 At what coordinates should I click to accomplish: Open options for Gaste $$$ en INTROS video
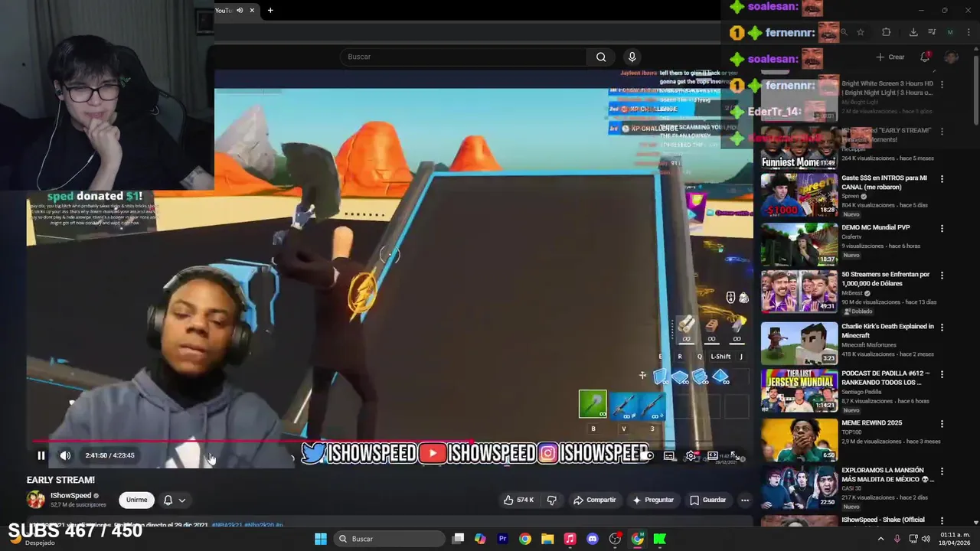coord(942,179)
